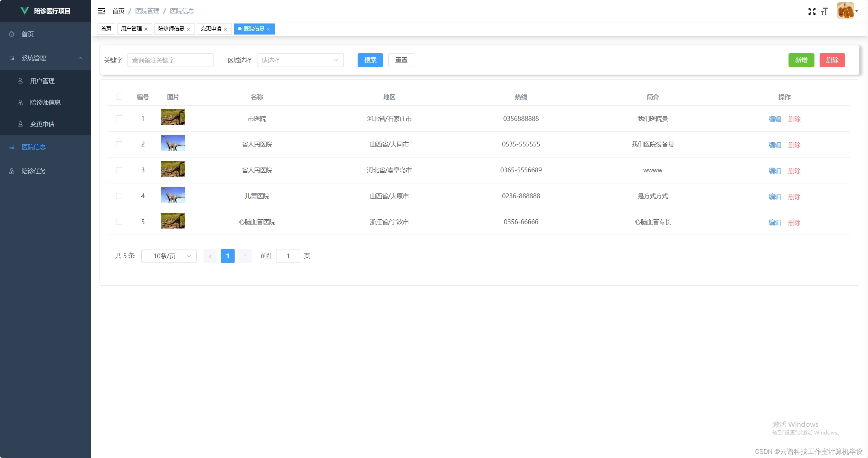The width and height of the screenshot is (868, 458).
Task: Open the 10条/页 page size dropdown
Action: pyautogui.click(x=169, y=256)
